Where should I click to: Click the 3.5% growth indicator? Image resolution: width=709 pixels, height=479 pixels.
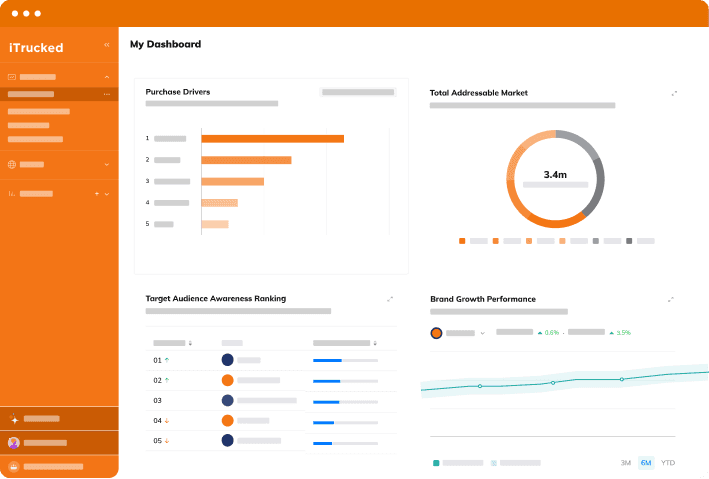[x=620, y=332]
